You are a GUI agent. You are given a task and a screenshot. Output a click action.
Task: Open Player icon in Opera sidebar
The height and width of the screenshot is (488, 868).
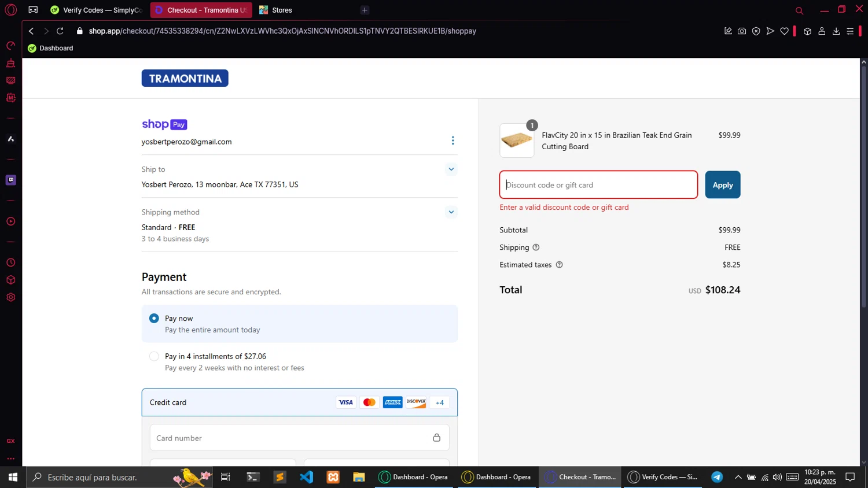coord(10,221)
